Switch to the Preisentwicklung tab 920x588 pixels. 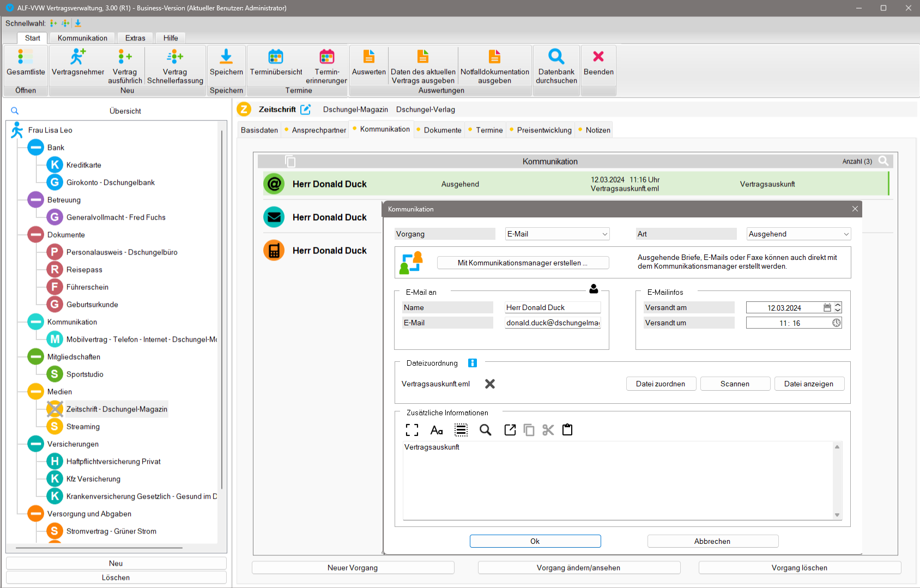[x=544, y=130]
